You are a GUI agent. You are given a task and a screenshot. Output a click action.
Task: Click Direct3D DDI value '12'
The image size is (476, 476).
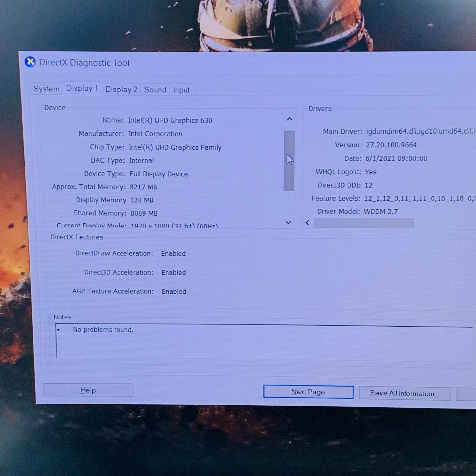[369, 185]
